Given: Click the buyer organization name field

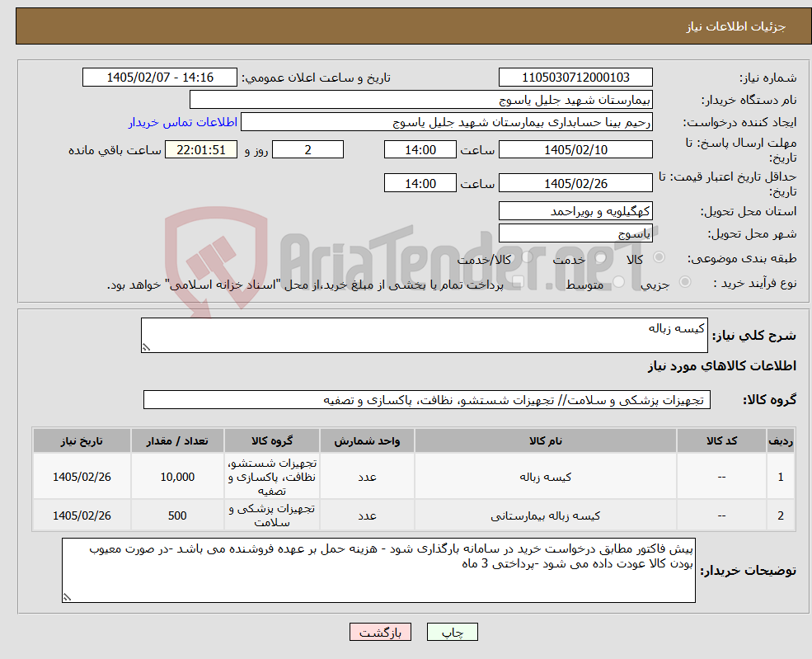Looking at the screenshot, I should (421, 100).
